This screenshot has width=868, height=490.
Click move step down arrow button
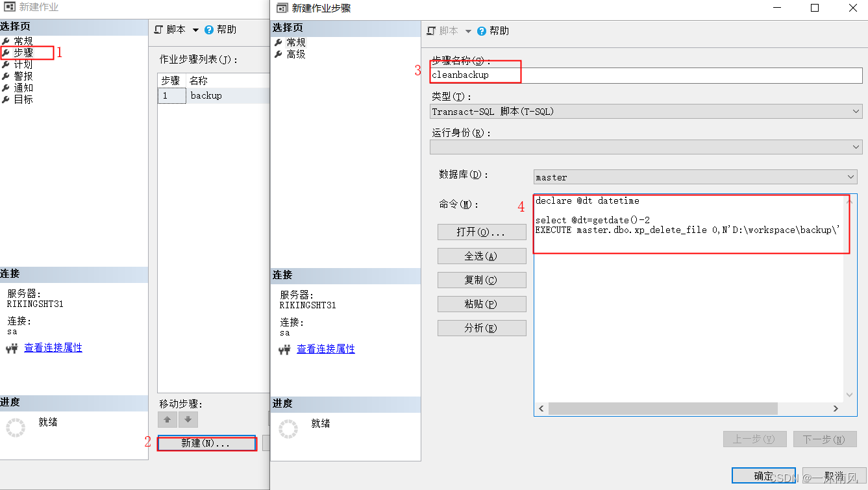coord(188,419)
